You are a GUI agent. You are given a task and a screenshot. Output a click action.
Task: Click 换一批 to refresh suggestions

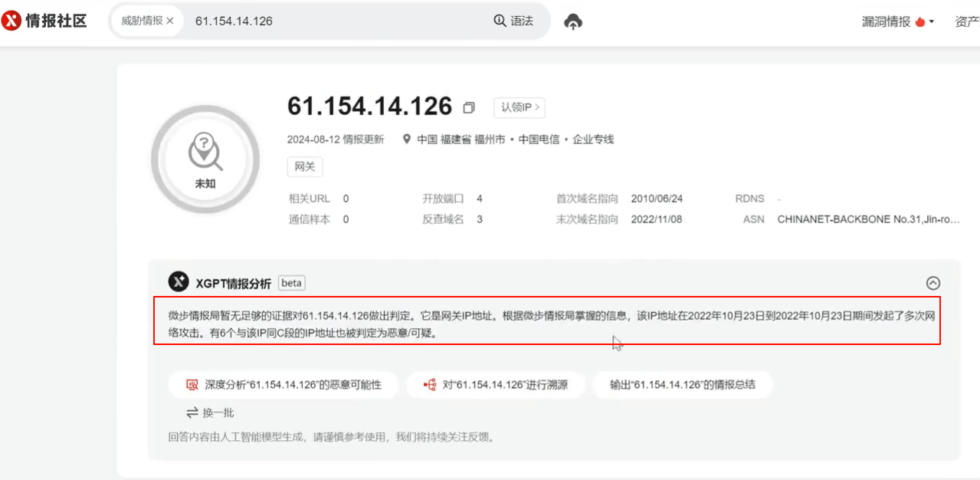[210, 413]
